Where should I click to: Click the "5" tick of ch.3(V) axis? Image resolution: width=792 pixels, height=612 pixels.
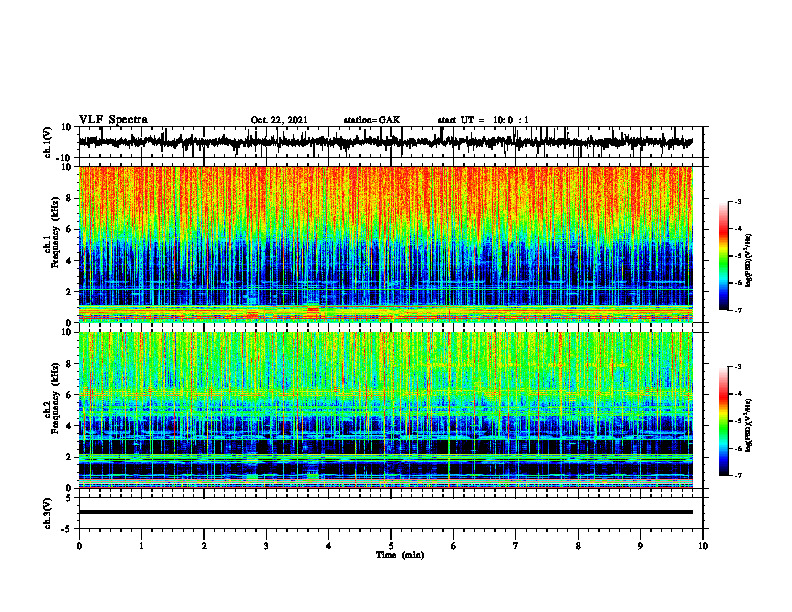pos(69,498)
